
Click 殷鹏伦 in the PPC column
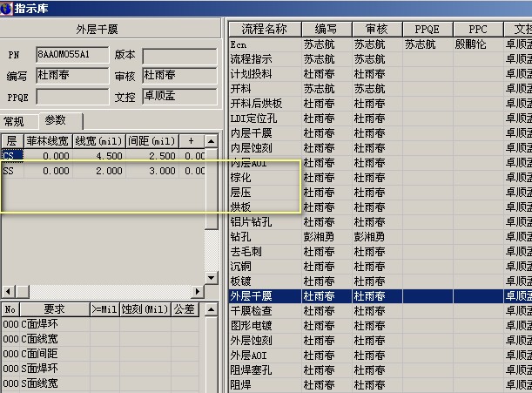point(470,44)
